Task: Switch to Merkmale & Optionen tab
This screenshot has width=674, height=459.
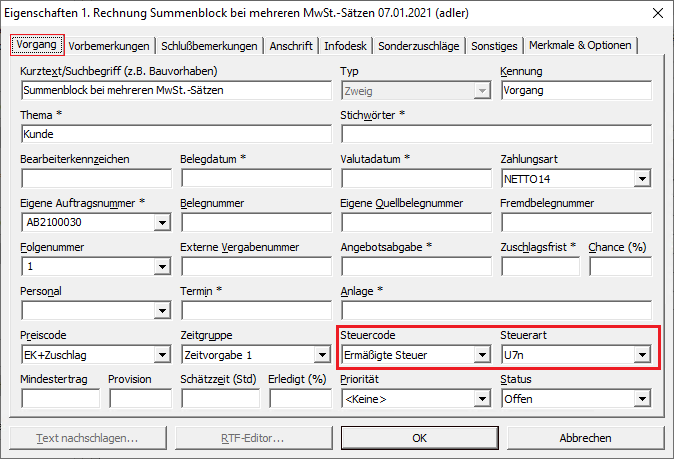Action: coord(581,46)
